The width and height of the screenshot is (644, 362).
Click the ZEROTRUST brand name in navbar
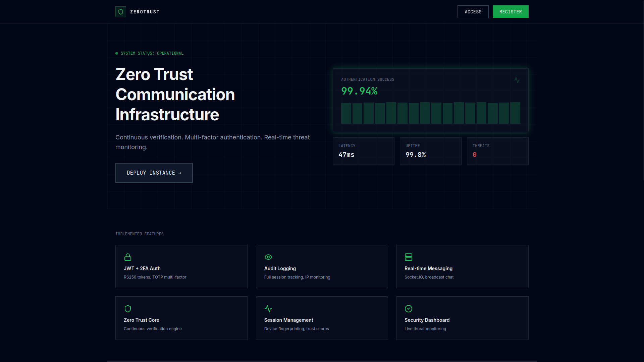145,12
